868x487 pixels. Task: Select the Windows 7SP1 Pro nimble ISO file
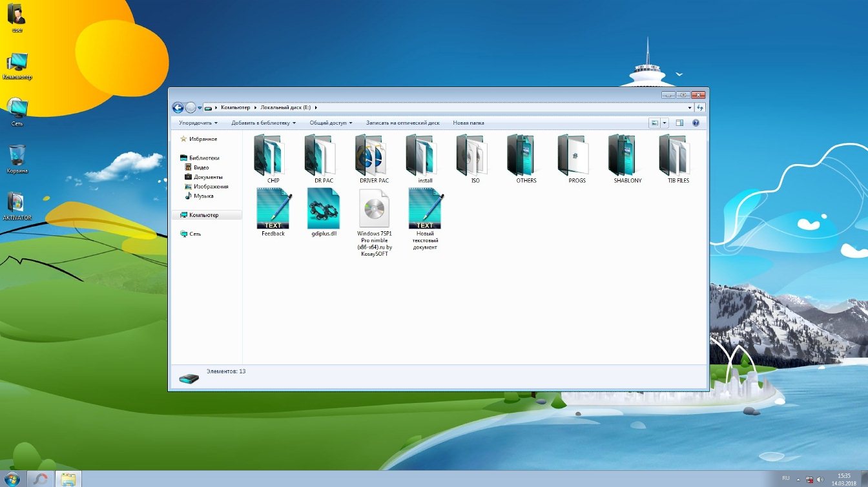[374, 208]
